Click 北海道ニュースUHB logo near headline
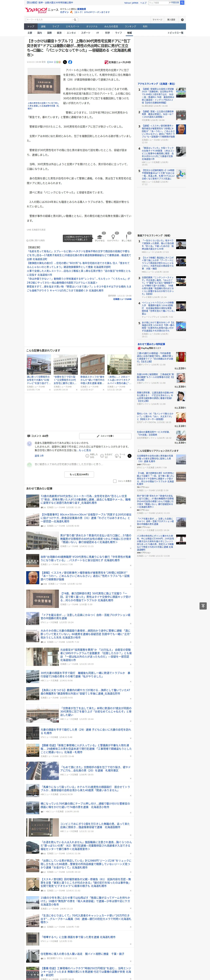Image resolution: width=210 pixels, height=980 pixels. click(118, 62)
